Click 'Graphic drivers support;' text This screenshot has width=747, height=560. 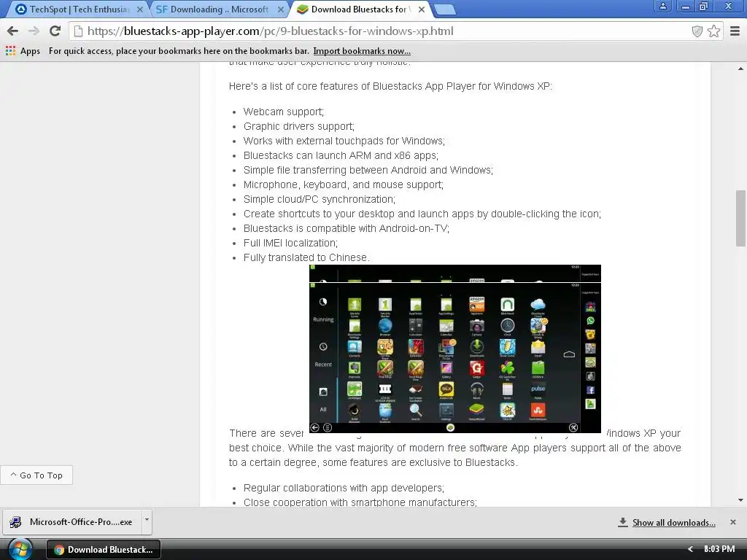pyautogui.click(x=298, y=127)
